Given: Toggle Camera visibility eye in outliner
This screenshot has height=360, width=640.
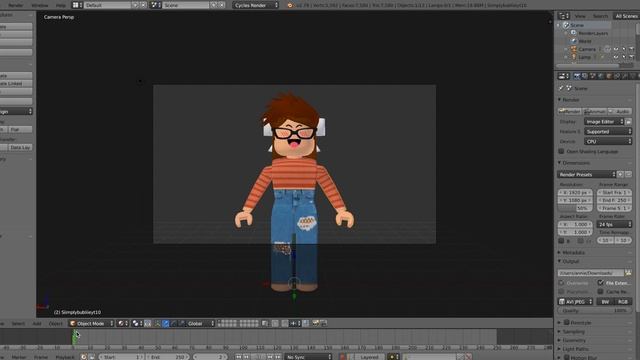Looking at the screenshot, I should click(x=616, y=49).
